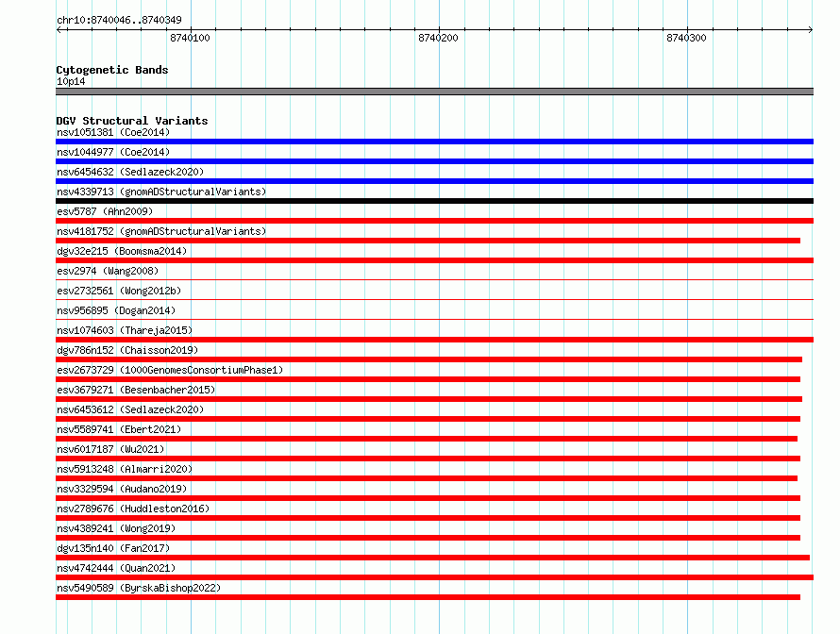Click nsv3329594 (Audano2019) label
This screenshot has height=634, width=840.
coord(122,489)
